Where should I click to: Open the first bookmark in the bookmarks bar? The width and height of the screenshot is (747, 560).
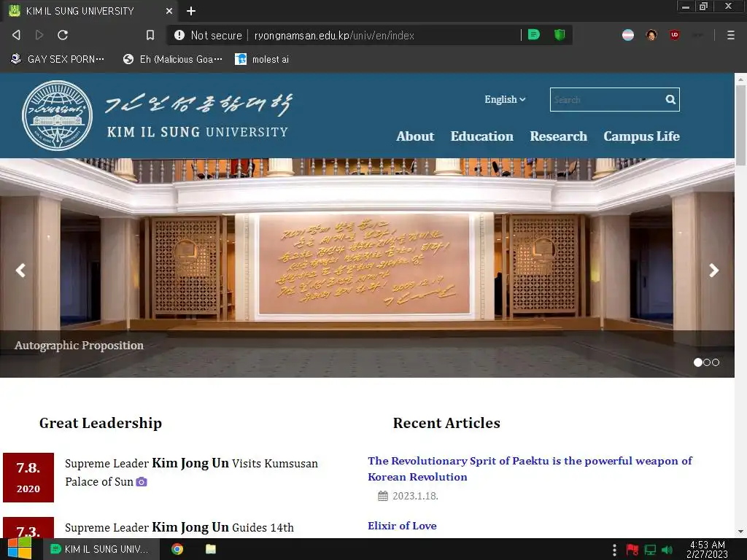tap(57, 59)
